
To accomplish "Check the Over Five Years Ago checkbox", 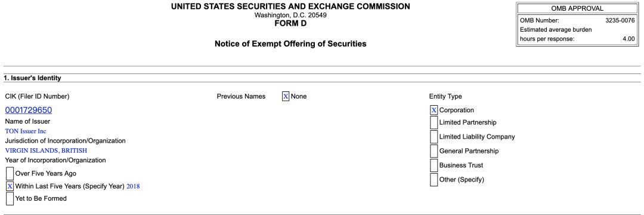I will pyautogui.click(x=10, y=173).
